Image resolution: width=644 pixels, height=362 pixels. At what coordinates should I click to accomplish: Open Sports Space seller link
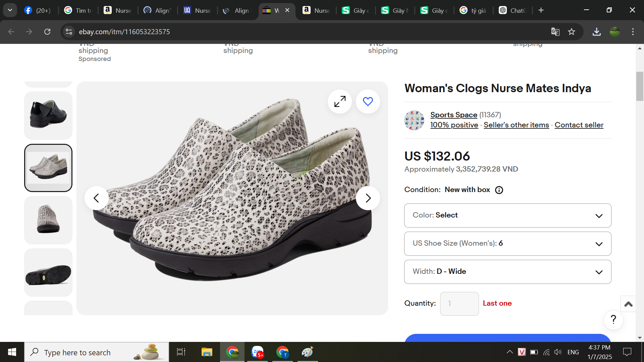[x=453, y=115]
